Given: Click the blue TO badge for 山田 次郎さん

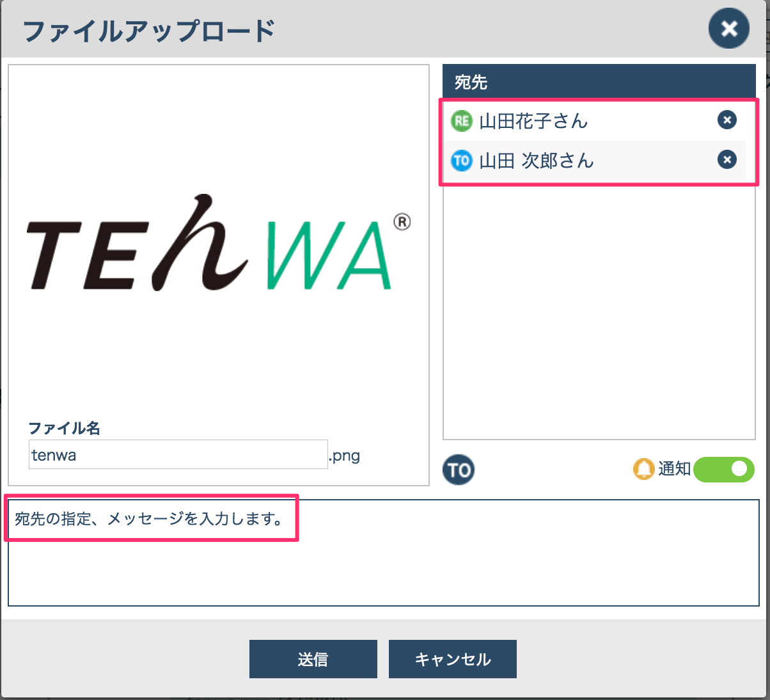Looking at the screenshot, I should 461,160.
